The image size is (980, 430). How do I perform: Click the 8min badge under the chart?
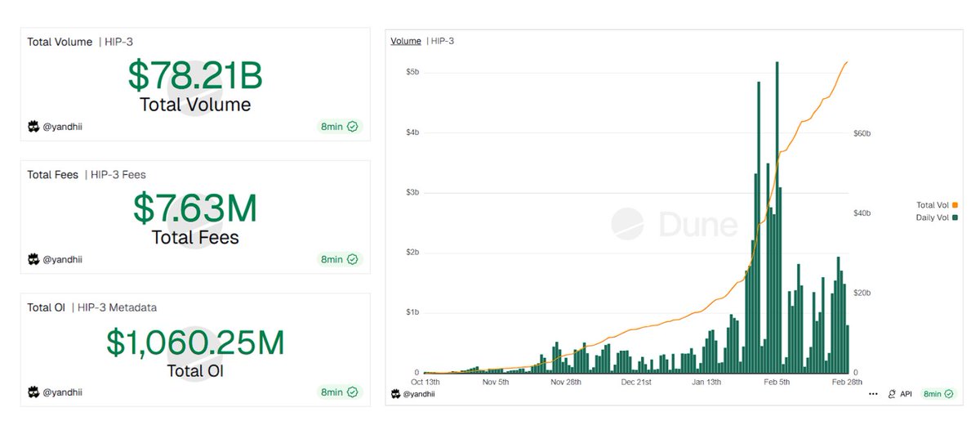[x=937, y=394]
